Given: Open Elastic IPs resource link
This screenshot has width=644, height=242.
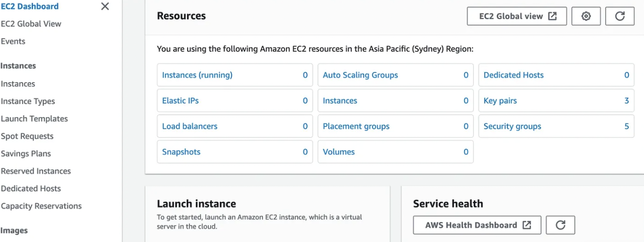Looking at the screenshot, I should pos(180,101).
